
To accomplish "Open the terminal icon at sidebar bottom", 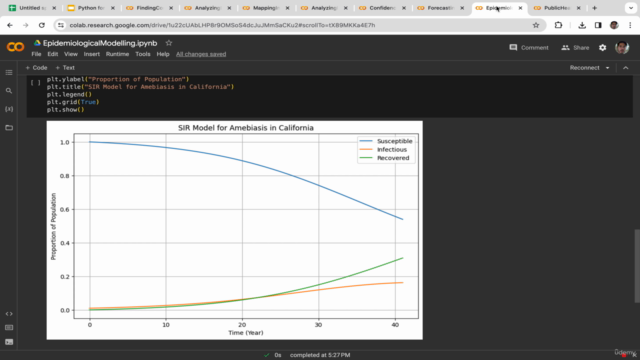I will pos(9,342).
